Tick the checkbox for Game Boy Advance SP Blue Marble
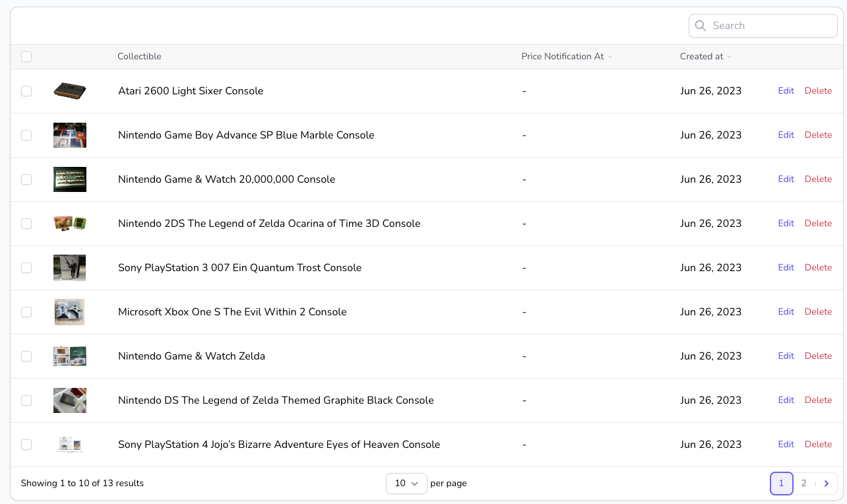The width and height of the screenshot is (847, 504). 26,135
